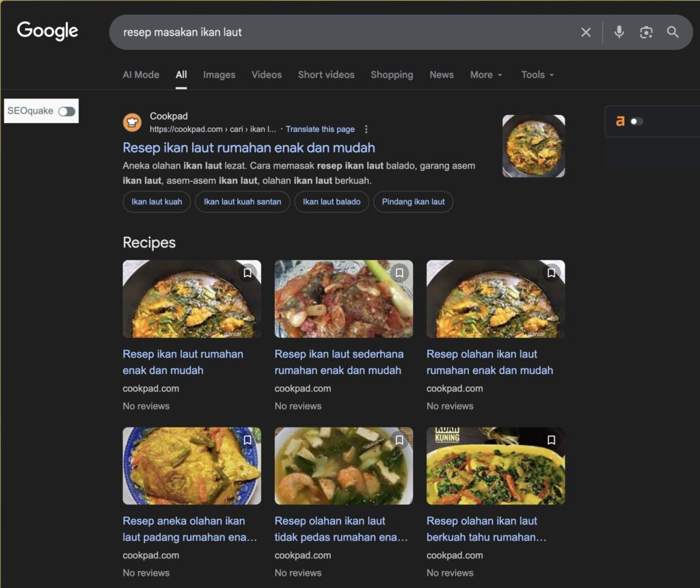Open 'Resep ikan laut sederhana rumahan' link

coord(339,362)
